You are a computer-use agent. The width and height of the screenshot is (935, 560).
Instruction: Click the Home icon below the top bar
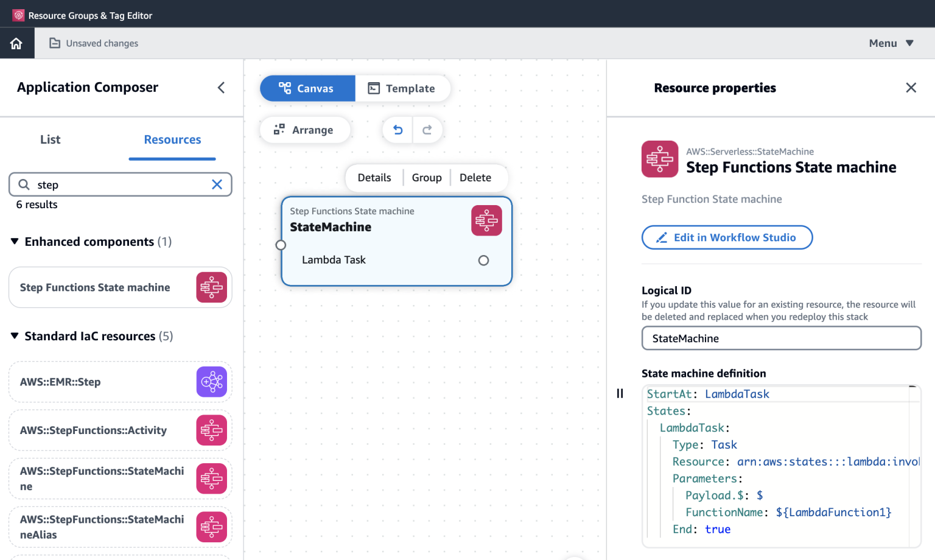[x=16, y=43]
